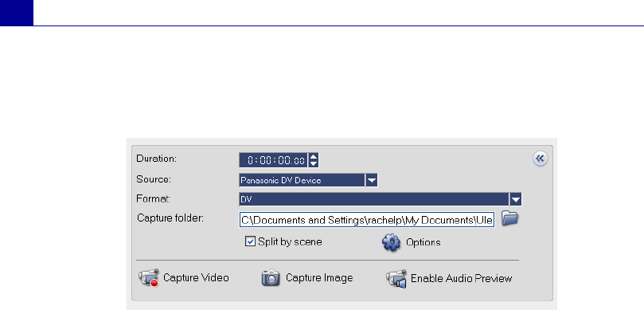Click the Enable Audio Preview text

[461, 278]
